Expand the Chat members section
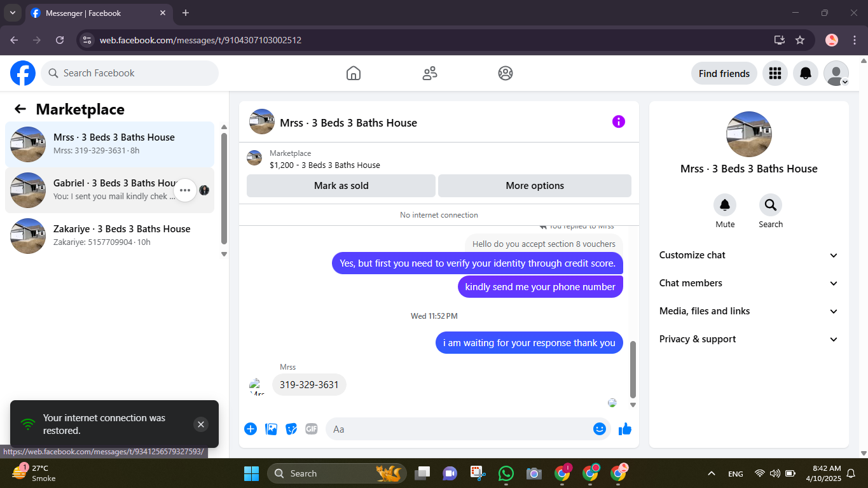 click(749, 283)
